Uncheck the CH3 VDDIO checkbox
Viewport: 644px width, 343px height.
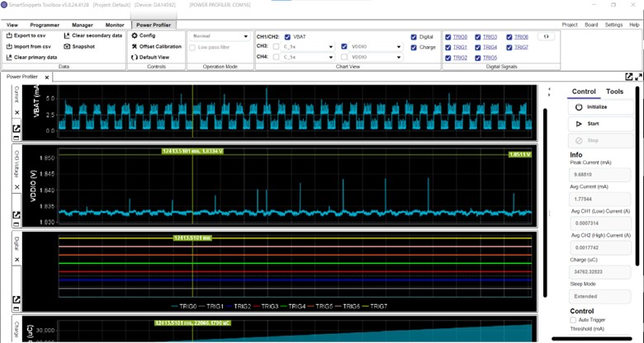point(344,47)
